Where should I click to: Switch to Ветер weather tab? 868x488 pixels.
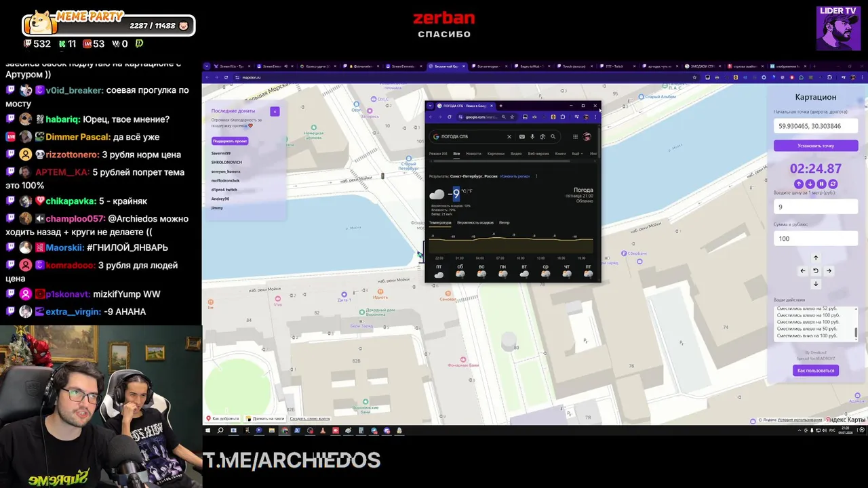click(505, 222)
